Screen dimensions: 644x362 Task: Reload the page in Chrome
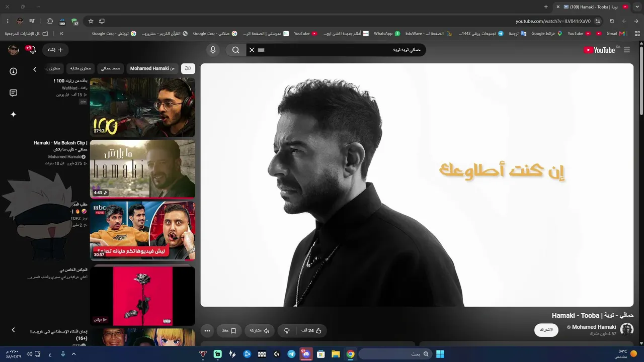click(x=612, y=21)
